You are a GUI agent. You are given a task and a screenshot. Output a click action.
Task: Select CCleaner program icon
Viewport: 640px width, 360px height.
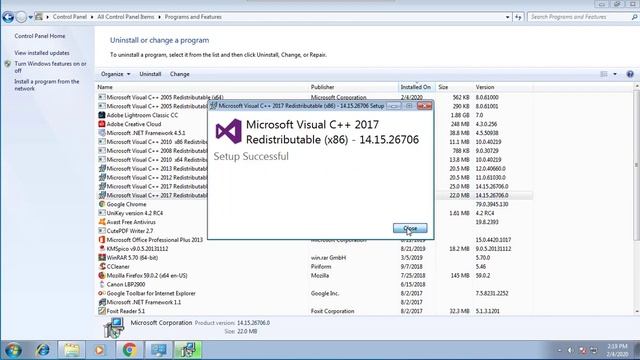[x=102, y=267]
